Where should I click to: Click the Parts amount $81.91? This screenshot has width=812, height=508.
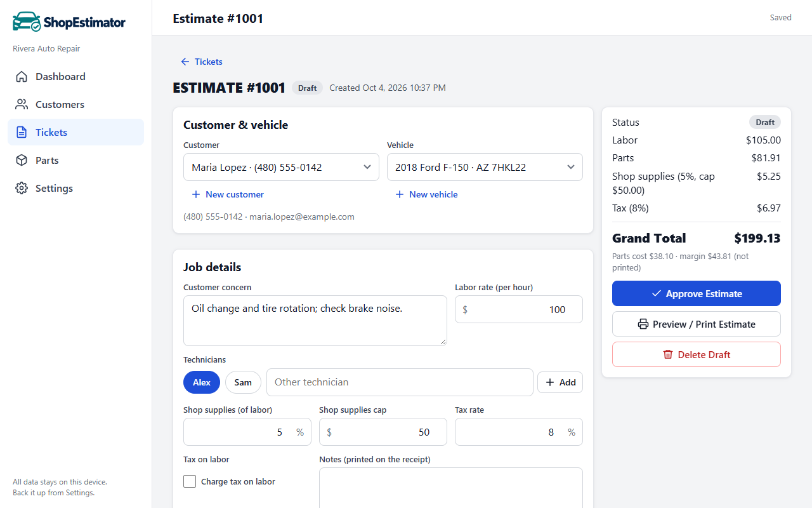pyautogui.click(x=766, y=158)
